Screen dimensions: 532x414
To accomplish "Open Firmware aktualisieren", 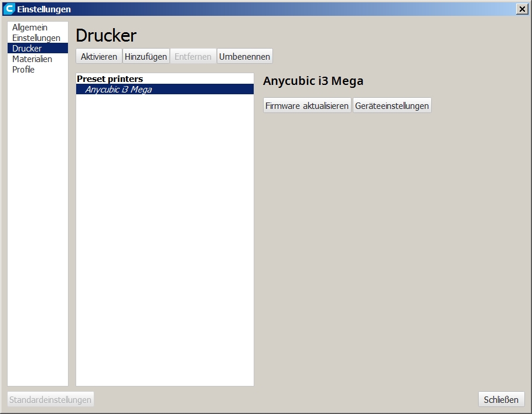I will pyautogui.click(x=307, y=106).
